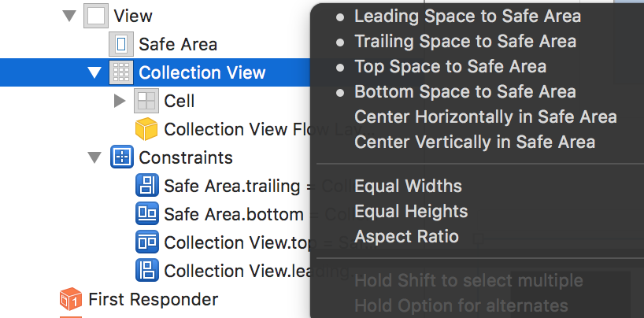
Task: Select Aspect Ratio in constraint menu
Action: (x=406, y=236)
